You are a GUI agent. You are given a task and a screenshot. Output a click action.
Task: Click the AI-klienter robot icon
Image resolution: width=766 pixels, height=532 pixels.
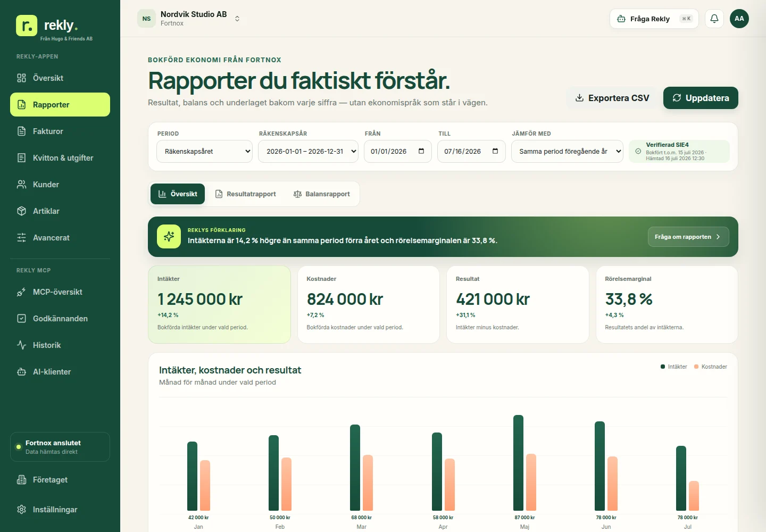click(21, 372)
